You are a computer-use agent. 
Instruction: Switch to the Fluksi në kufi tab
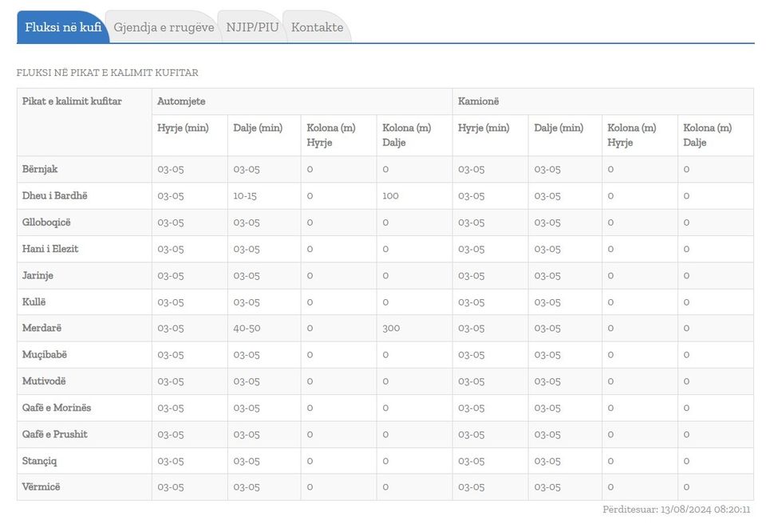[62, 27]
